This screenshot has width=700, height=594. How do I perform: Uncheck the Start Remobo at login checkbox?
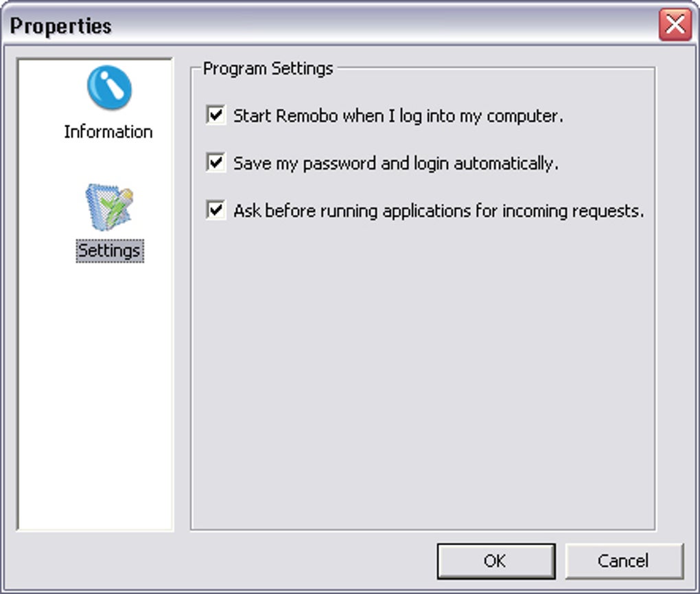point(216,115)
